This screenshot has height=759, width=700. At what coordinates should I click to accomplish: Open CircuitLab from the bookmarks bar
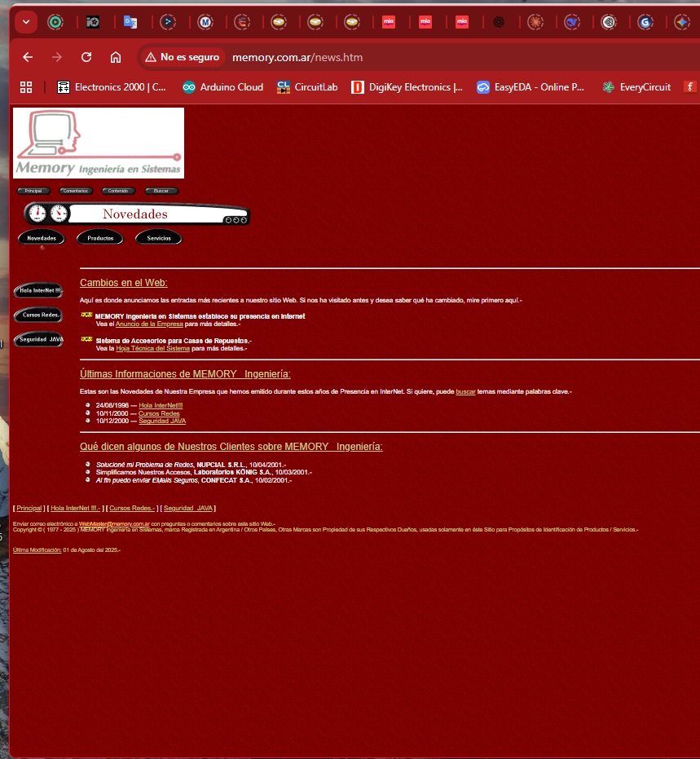point(283,86)
